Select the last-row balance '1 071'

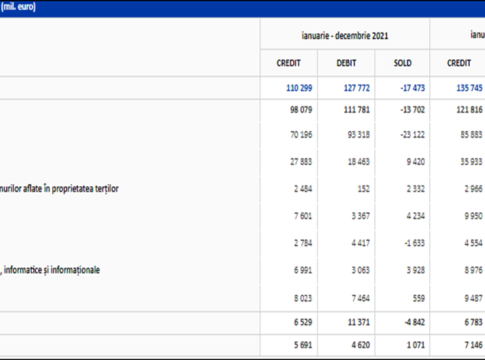[x=416, y=345]
